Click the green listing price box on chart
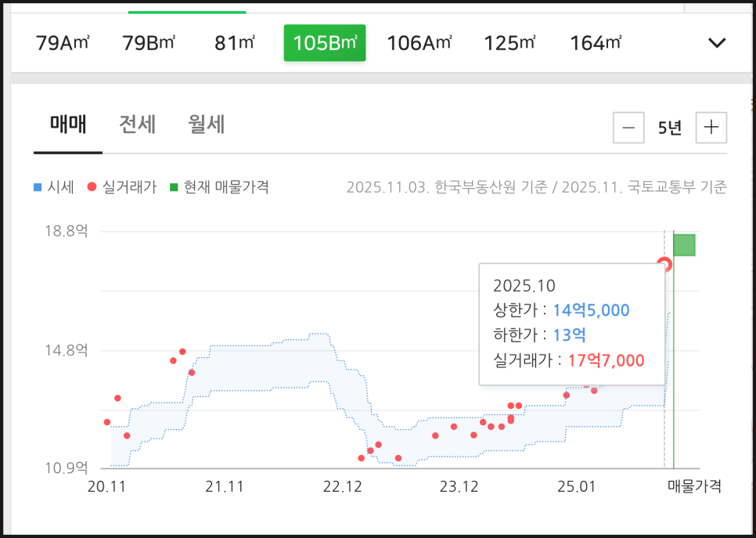This screenshot has height=538, width=756. click(x=685, y=244)
